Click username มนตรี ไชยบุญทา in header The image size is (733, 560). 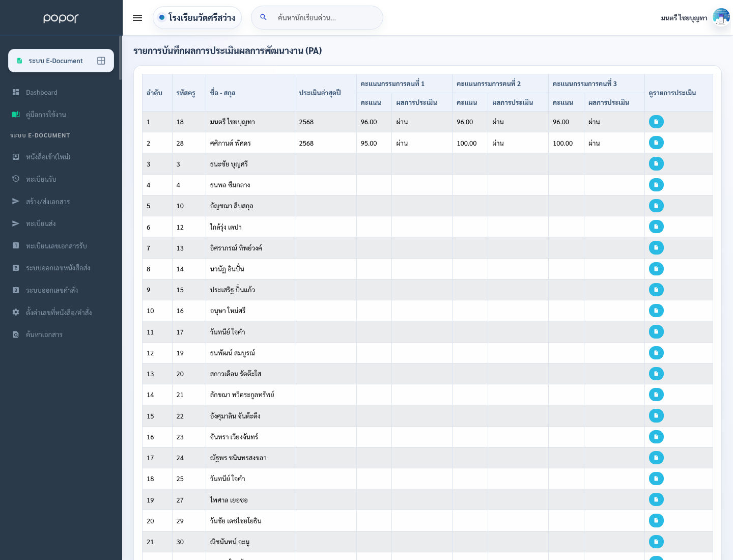pos(684,18)
